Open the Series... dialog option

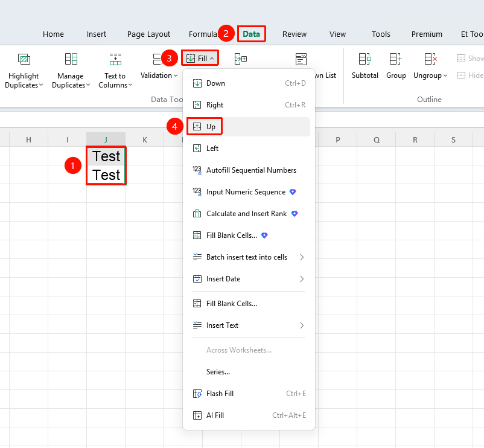click(x=249, y=372)
